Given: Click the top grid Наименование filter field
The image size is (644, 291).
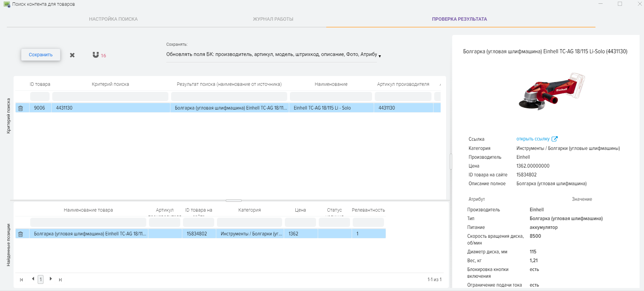Looking at the screenshot, I should (331, 96).
